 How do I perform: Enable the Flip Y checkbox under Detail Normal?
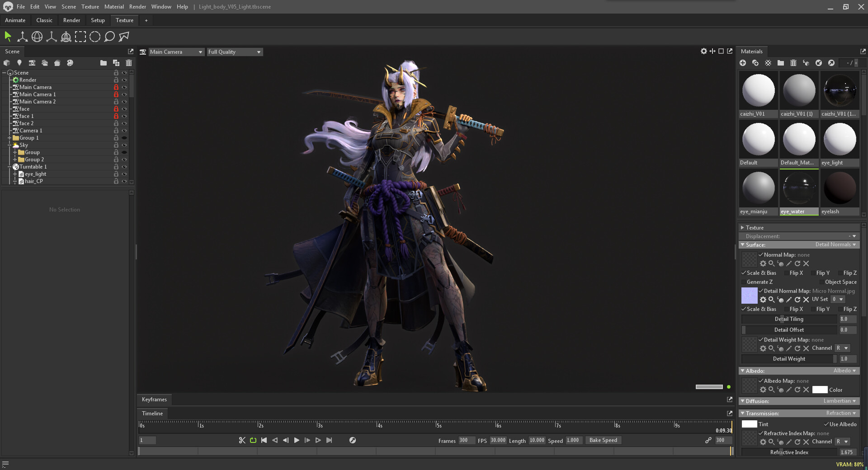point(814,309)
